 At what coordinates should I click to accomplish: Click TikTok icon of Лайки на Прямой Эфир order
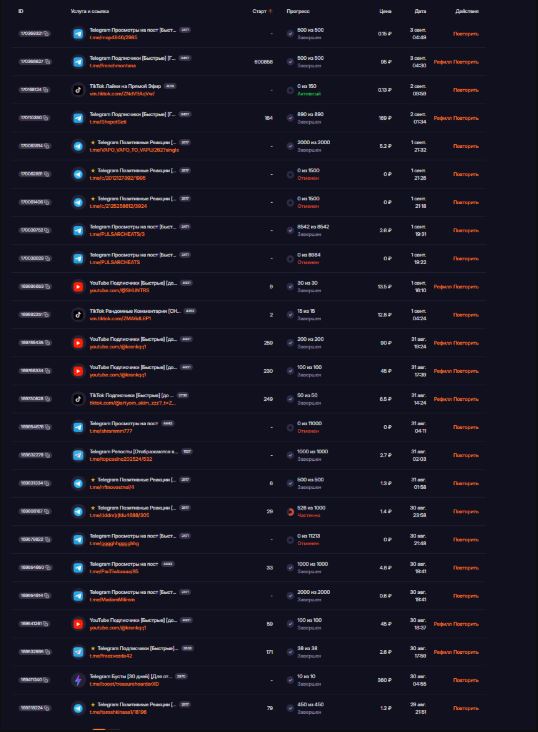[x=78, y=90]
